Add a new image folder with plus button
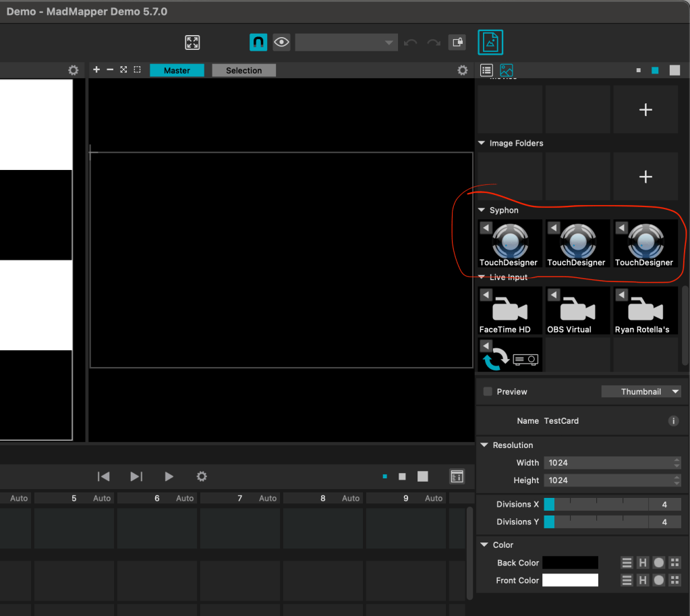 click(645, 177)
